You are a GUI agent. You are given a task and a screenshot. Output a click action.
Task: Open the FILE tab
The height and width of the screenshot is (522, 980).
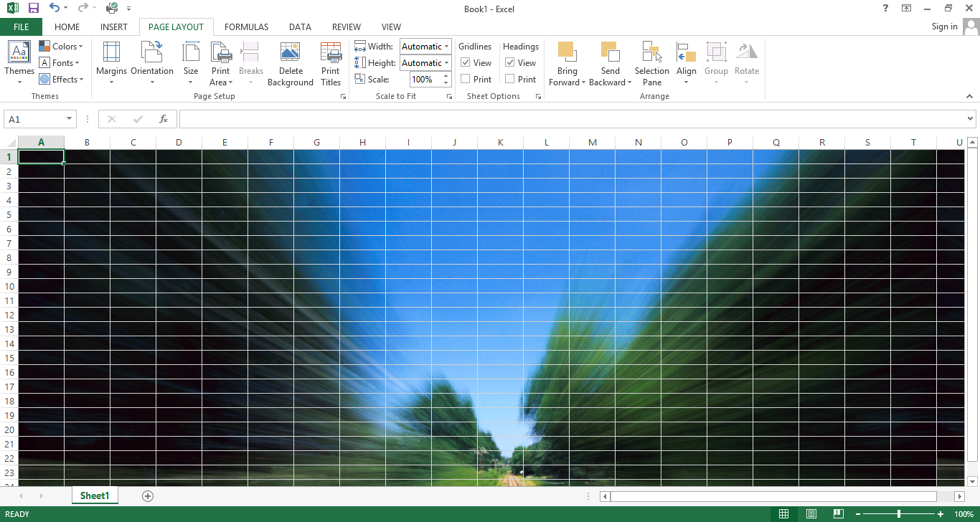22,27
